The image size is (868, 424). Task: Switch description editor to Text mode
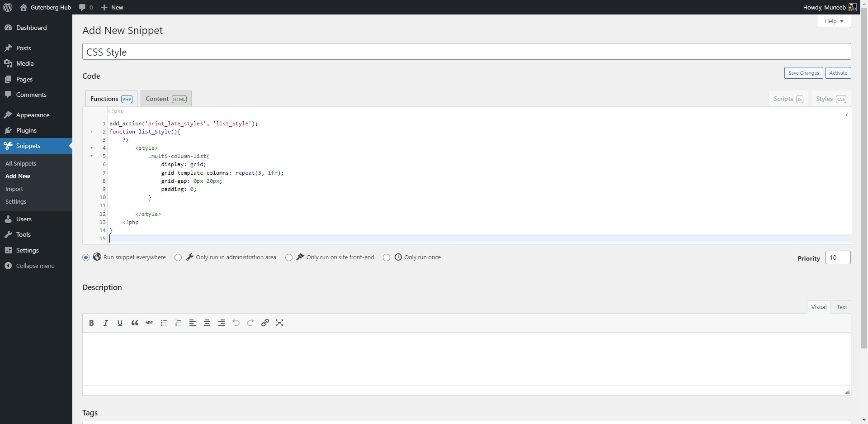pos(842,307)
